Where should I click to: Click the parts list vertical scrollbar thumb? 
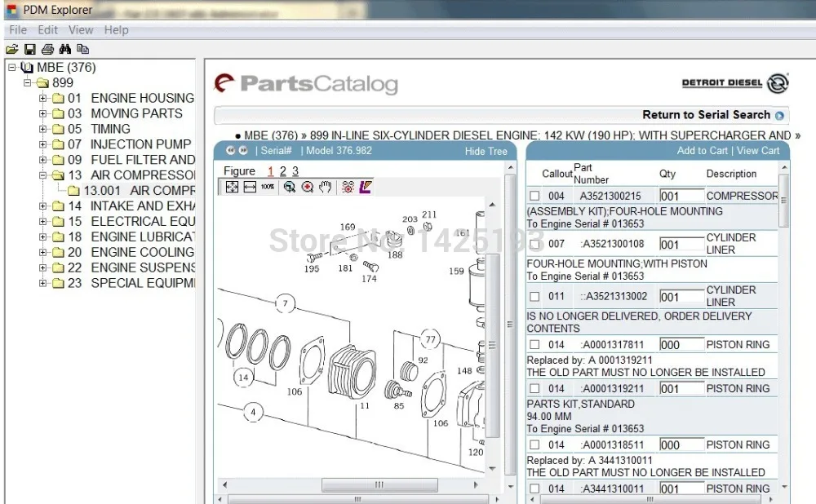(783, 201)
